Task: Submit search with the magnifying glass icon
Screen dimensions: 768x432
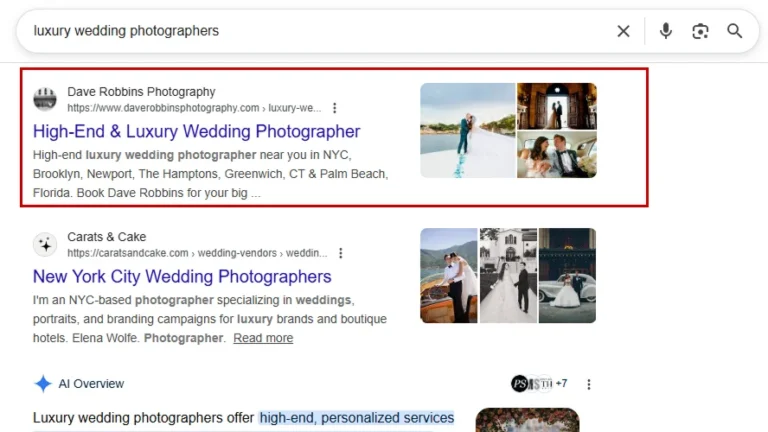Action: tap(734, 31)
